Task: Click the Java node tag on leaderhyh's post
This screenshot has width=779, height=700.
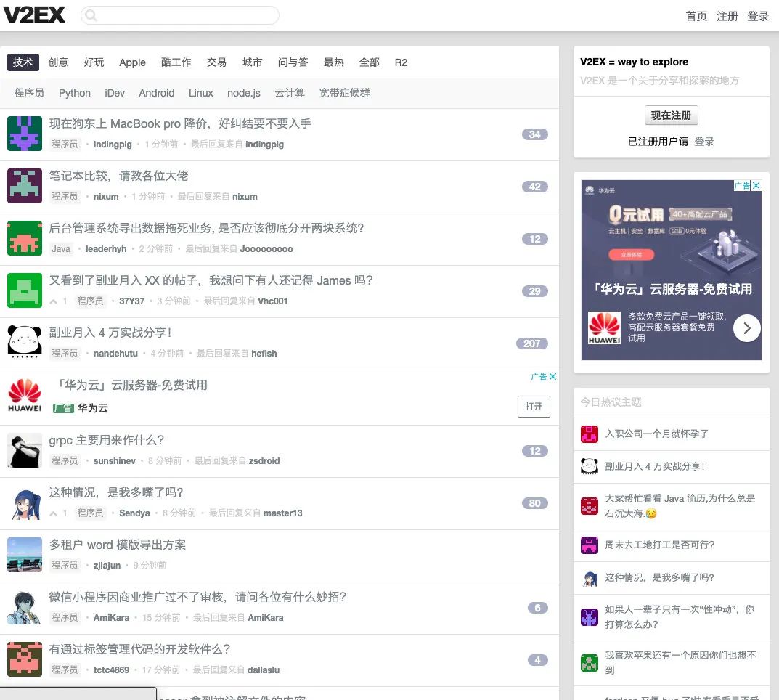Action: [x=61, y=249]
